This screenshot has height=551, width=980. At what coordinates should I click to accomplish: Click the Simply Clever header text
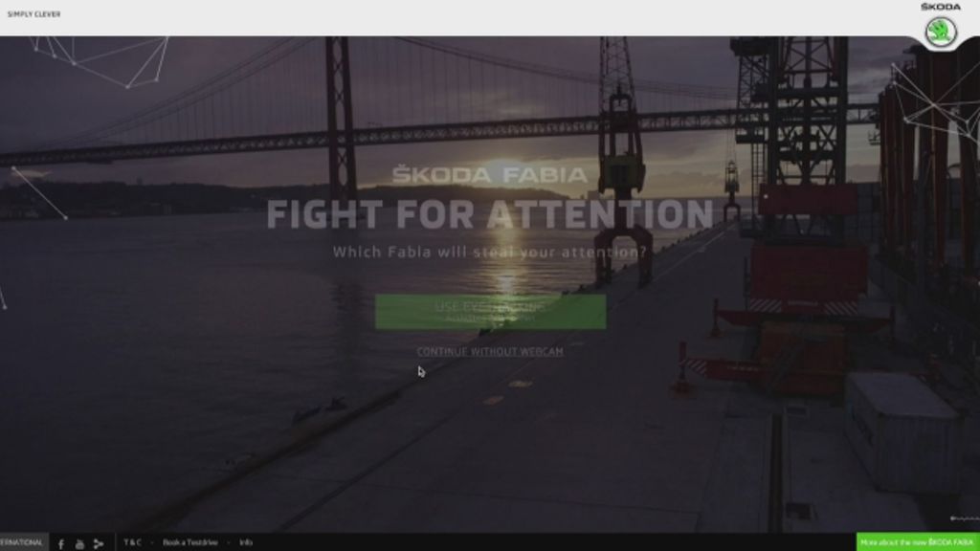33,13
